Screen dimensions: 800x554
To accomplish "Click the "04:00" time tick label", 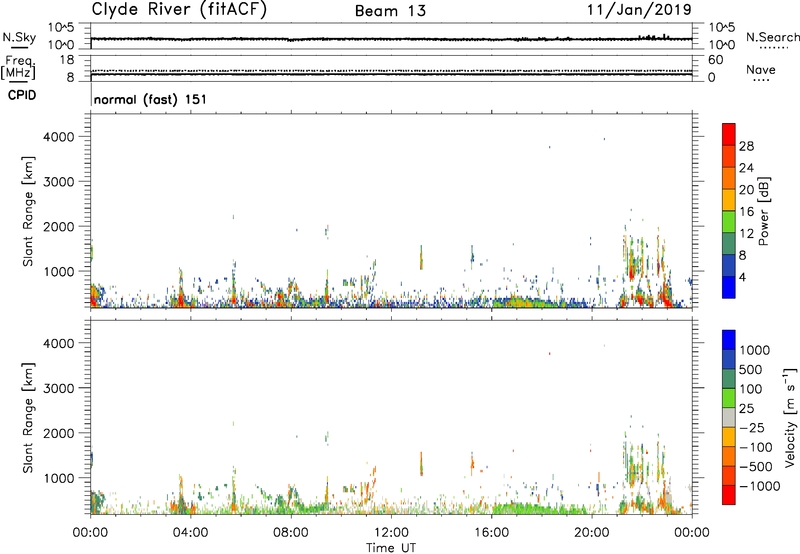I will point(190,533).
